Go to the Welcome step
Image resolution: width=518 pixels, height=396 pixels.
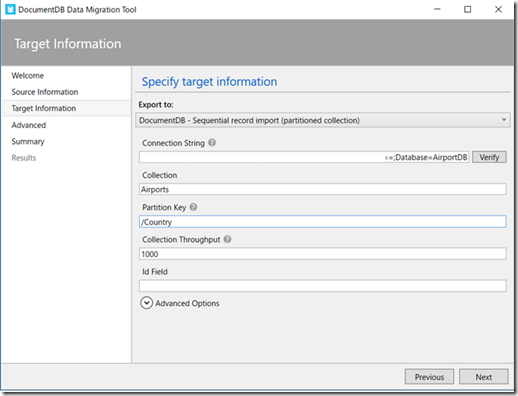click(x=28, y=76)
